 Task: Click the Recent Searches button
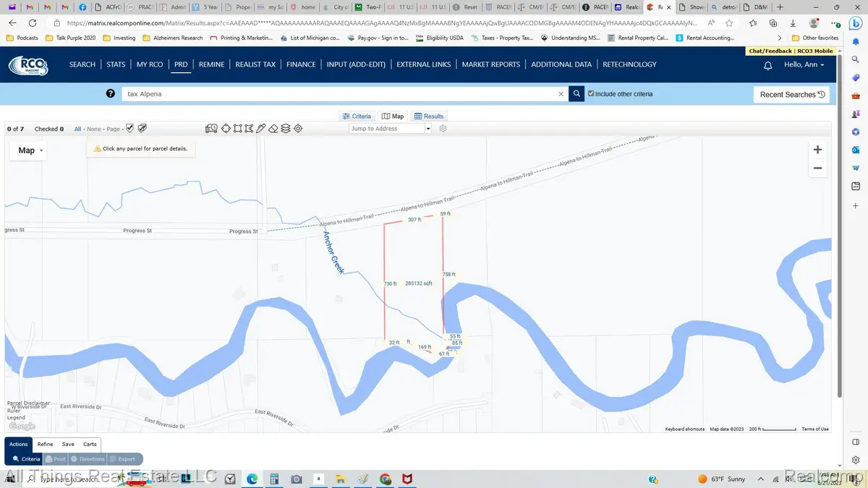(x=792, y=95)
